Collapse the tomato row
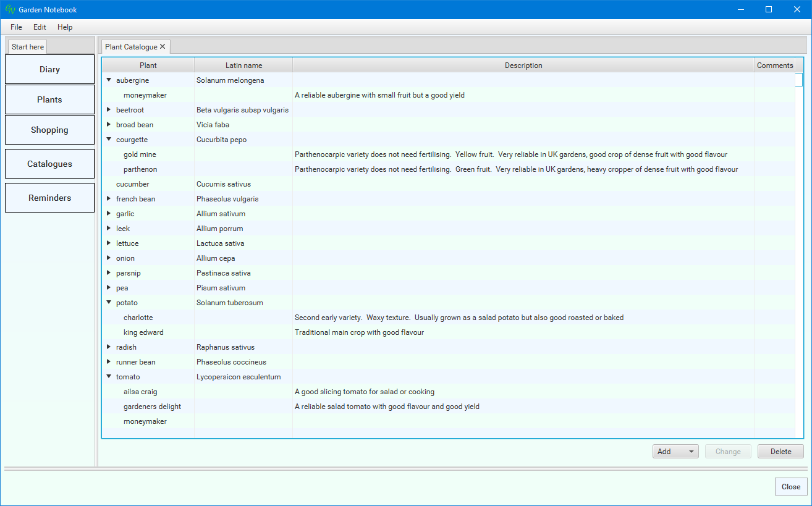This screenshot has height=506, width=812. click(x=109, y=377)
